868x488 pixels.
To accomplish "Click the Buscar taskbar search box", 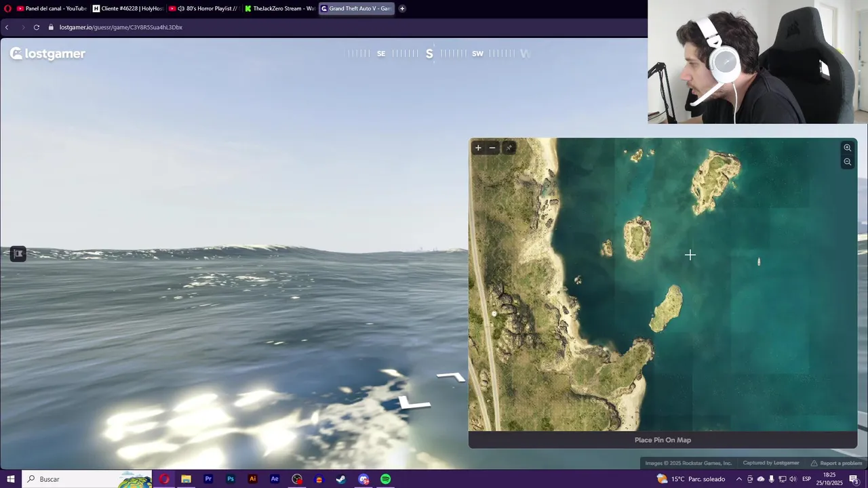I will (87, 479).
